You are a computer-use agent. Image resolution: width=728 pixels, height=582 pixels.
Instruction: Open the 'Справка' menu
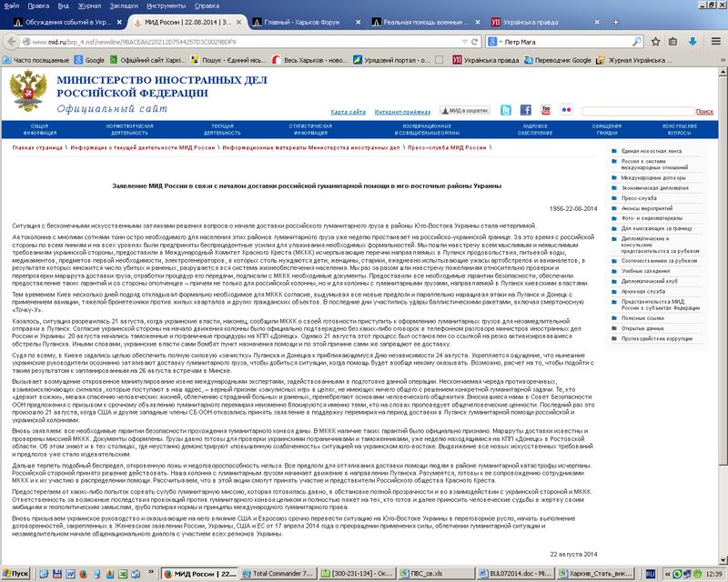click(x=207, y=5)
